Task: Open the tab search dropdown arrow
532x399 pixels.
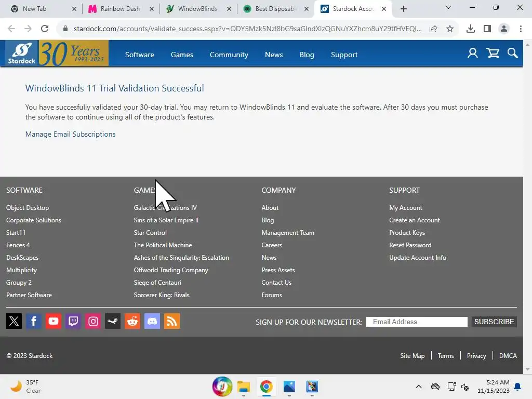Action: (x=448, y=7)
